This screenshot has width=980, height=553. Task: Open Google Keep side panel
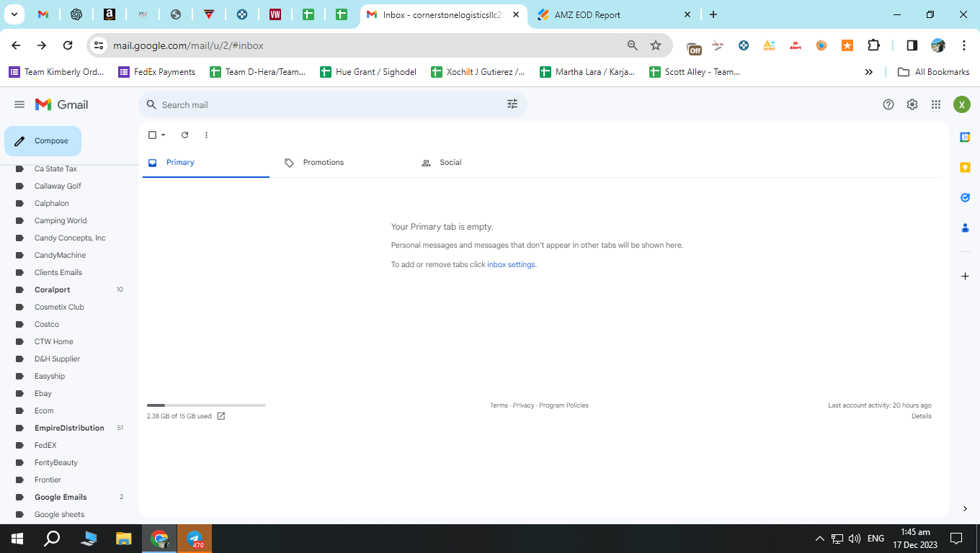pos(965,167)
